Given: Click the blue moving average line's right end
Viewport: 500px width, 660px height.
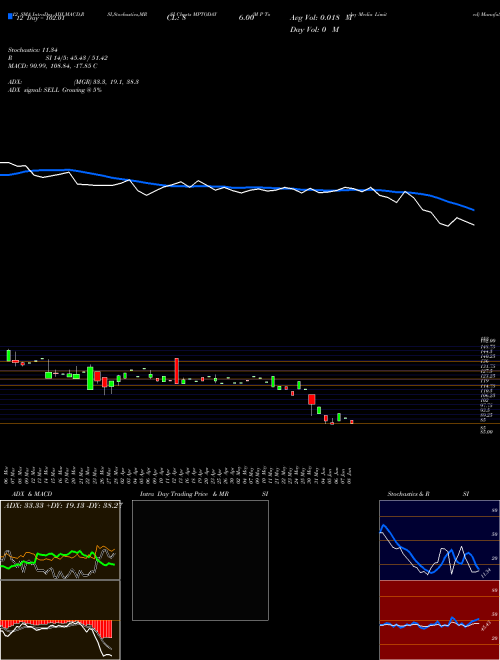Looking at the screenshot, I should click(x=473, y=209).
